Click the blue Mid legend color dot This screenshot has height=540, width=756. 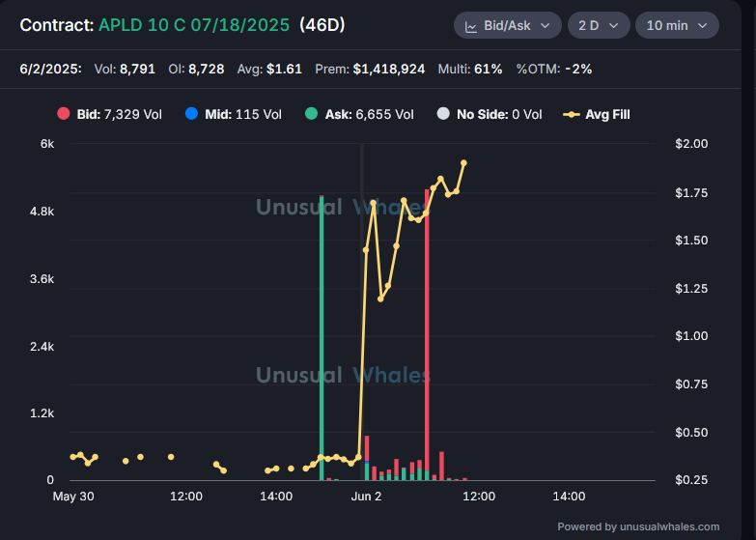[191, 114]
